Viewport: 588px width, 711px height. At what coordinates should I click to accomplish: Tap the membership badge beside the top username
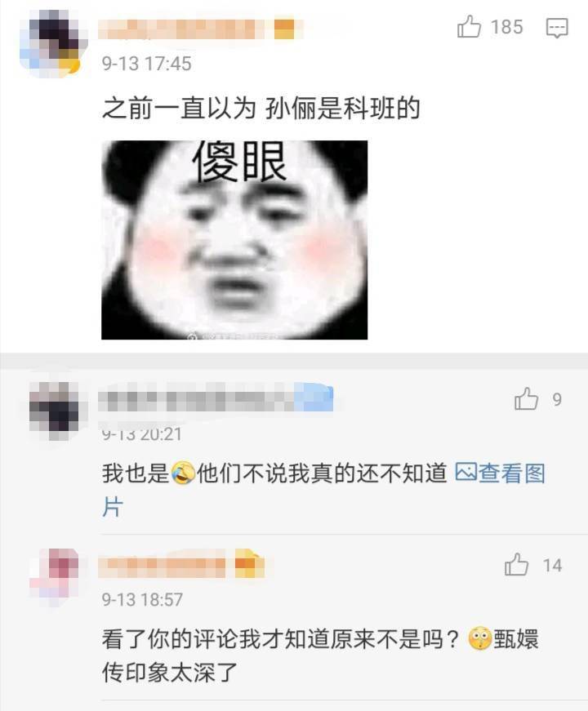pyautogui.click(x=285, y=29)
